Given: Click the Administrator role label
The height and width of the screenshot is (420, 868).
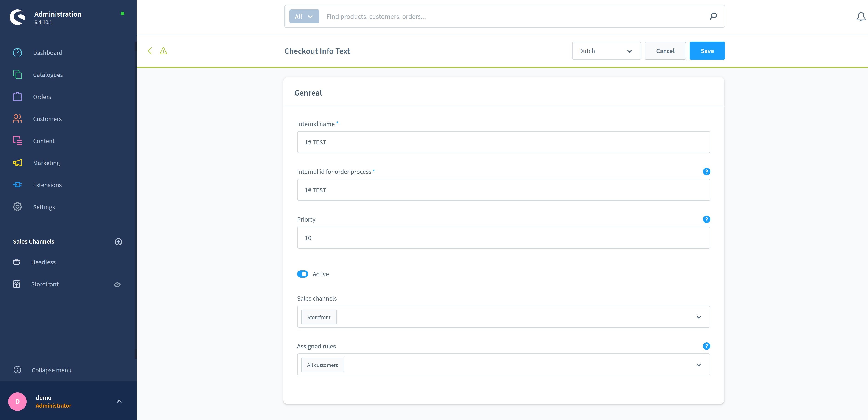Looking at the screenshot, I should 53,406.
